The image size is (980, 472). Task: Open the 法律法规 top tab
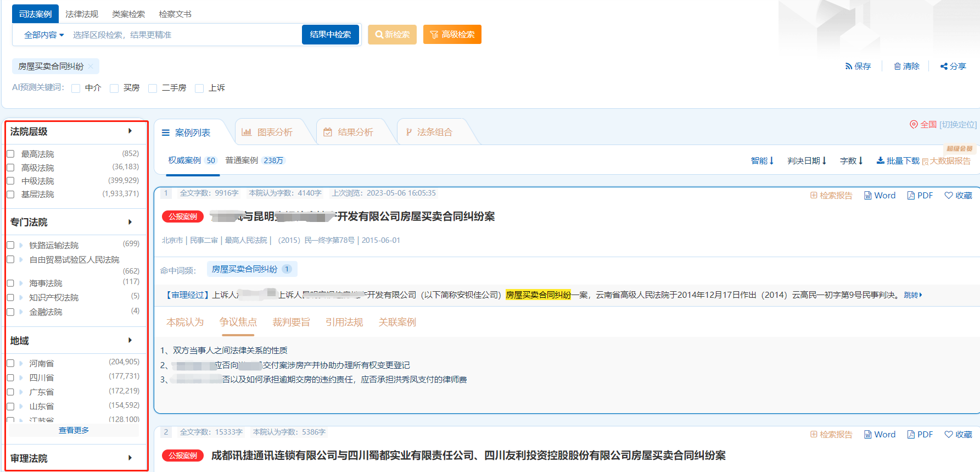click(x=82, y=14)
